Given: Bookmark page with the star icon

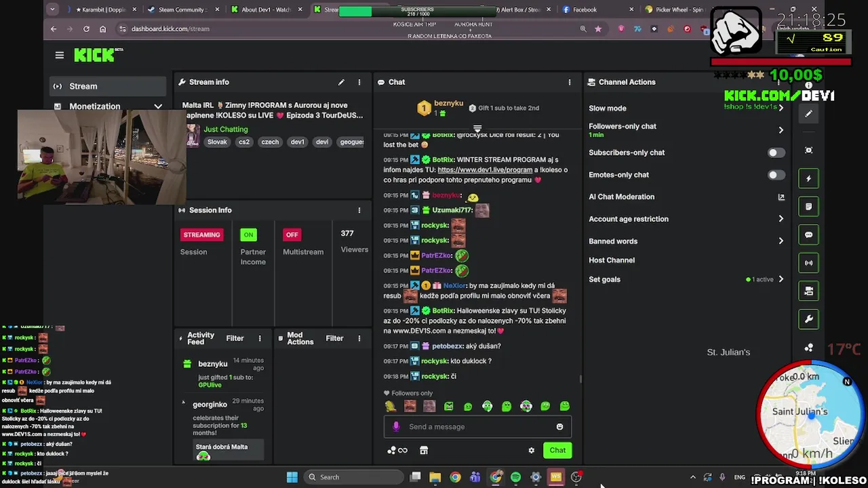Looking at the screenshot, I should pyautogui.click(x=598, y=28).
